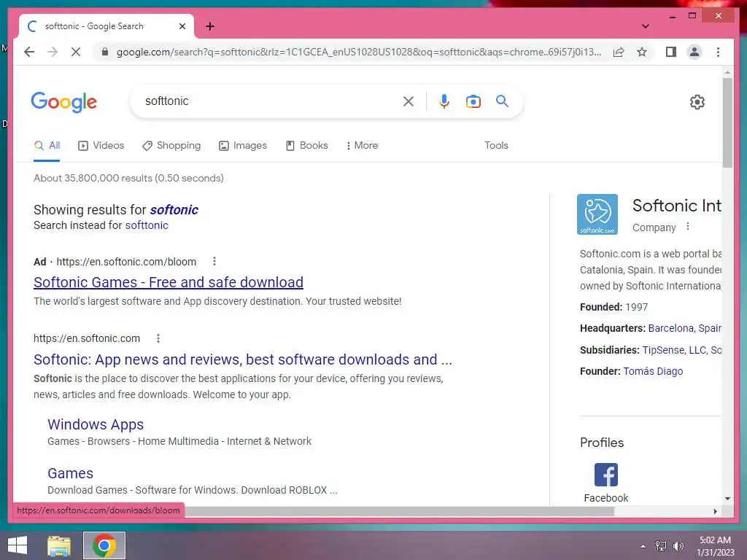The width and height of the screenshot is (747, 560).
Task: Click the About 35,800,000 results text
Action: coord(128,178)
